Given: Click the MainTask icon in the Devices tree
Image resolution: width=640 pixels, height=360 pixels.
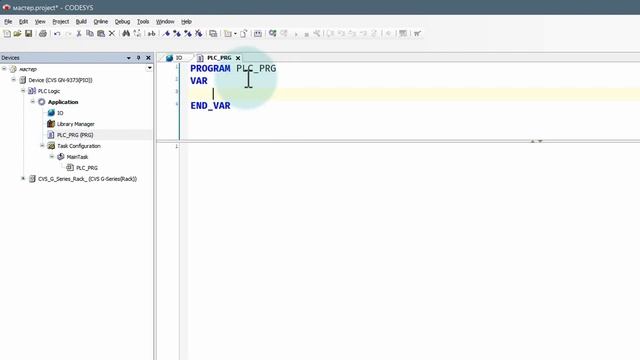Looking at the screenshot, I should (61, 157).
